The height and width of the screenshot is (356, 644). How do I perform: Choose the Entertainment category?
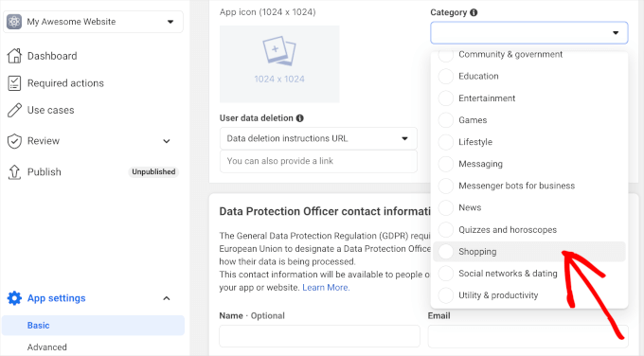pos(529,98)
